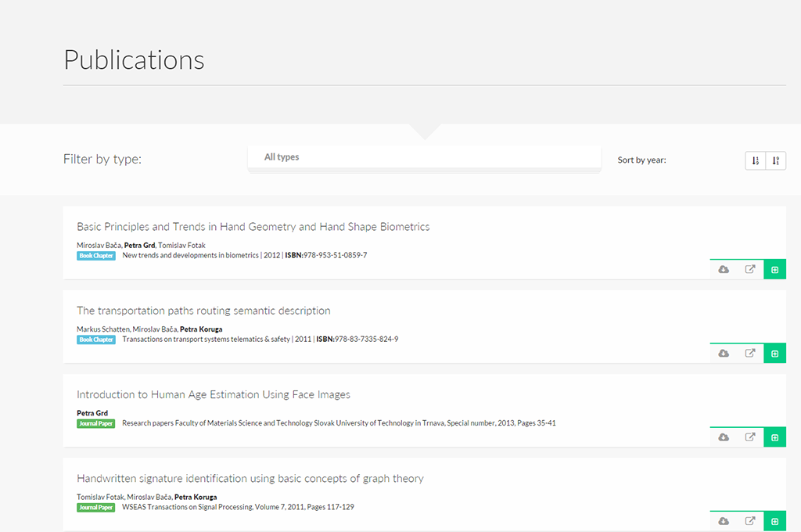Viewport: 801px width, 532px height.
Task: Download the transportation paths routing paper
Action: pos(724,354)
